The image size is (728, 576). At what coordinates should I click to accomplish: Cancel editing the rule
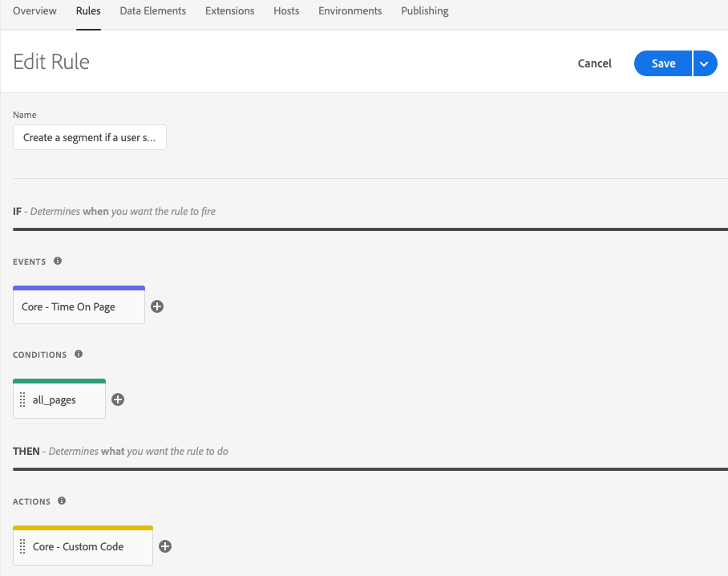[x=594, y=63]
